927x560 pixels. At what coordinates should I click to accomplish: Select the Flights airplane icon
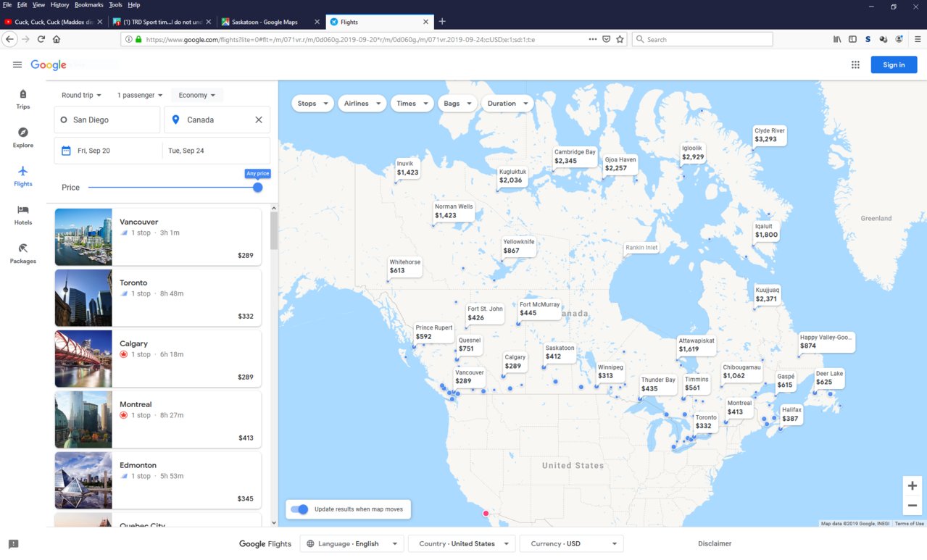tap(23, 176)
